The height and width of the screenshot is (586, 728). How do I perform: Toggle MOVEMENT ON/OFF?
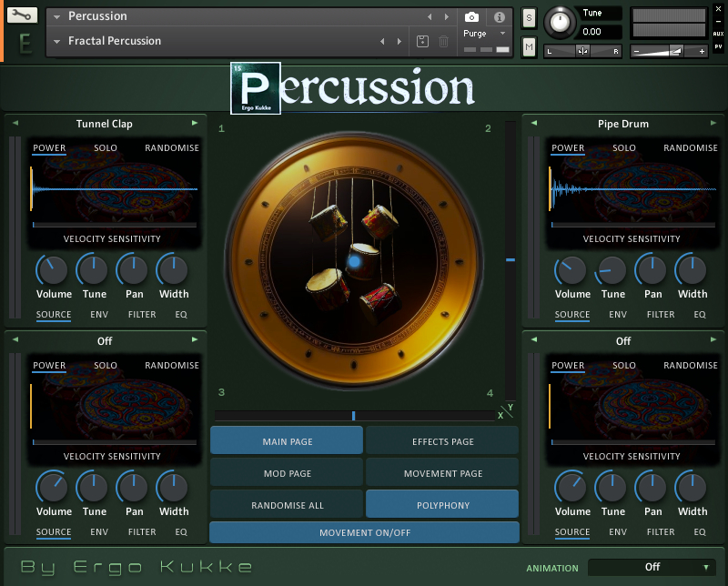(x=364, y=532)
